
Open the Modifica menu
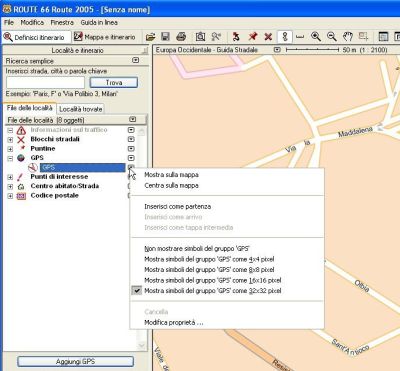coord(32,22)
